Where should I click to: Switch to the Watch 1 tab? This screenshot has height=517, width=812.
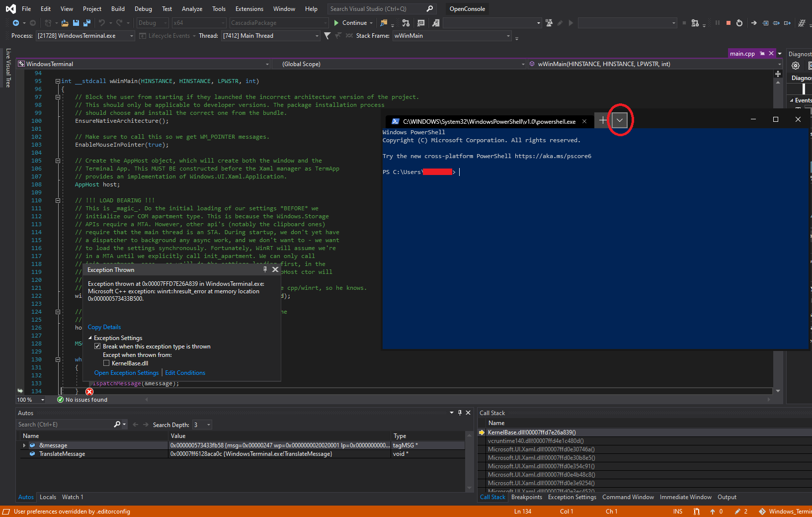pos(73,497)
